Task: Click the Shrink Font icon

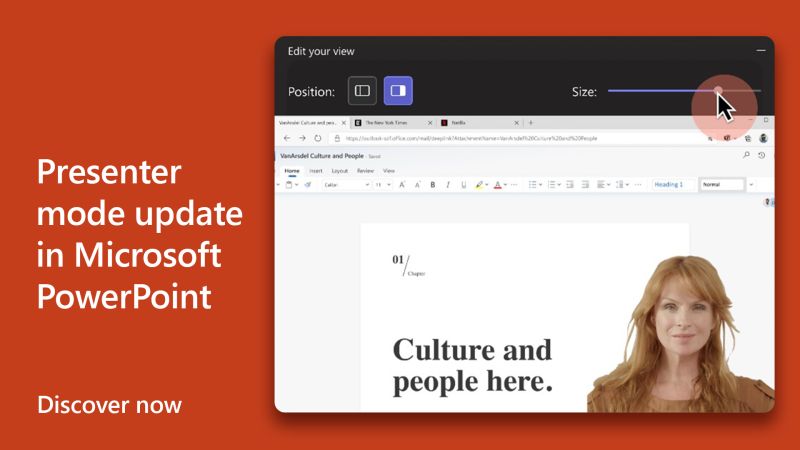Action: tap(417, 185)
